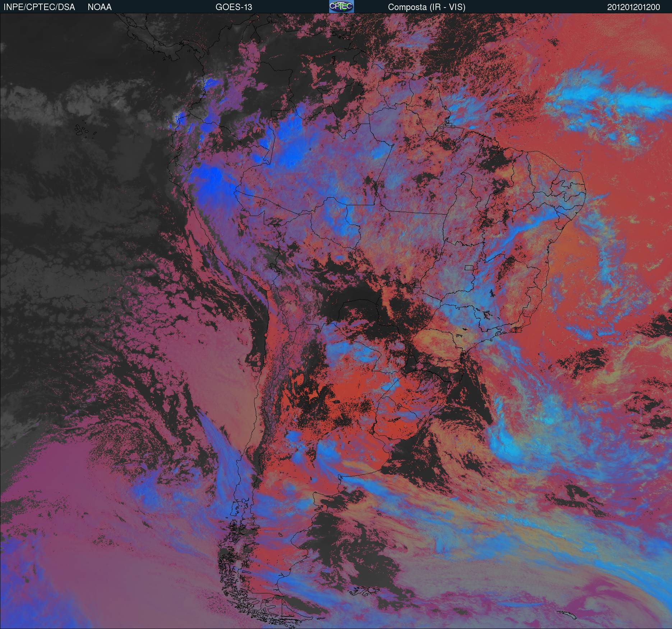Viewport: 672px width, 629px height.
Task: Click the Composta (IR - VIS) title
Action: click(x=427, y=7)
